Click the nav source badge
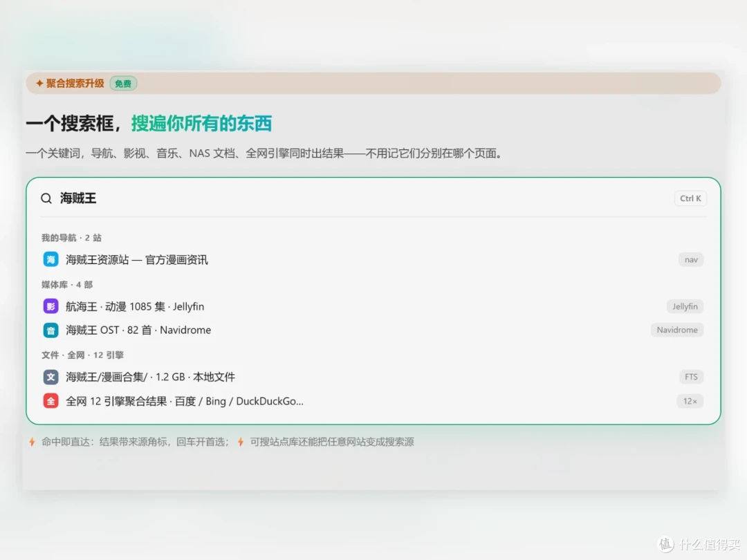The height and width of the screenshot is (560, 747). point(691,259)
